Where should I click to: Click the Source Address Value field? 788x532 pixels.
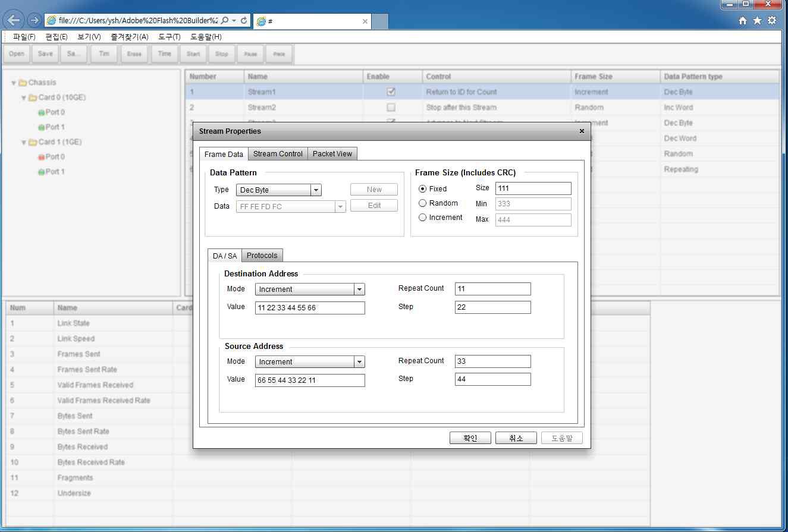310,380
